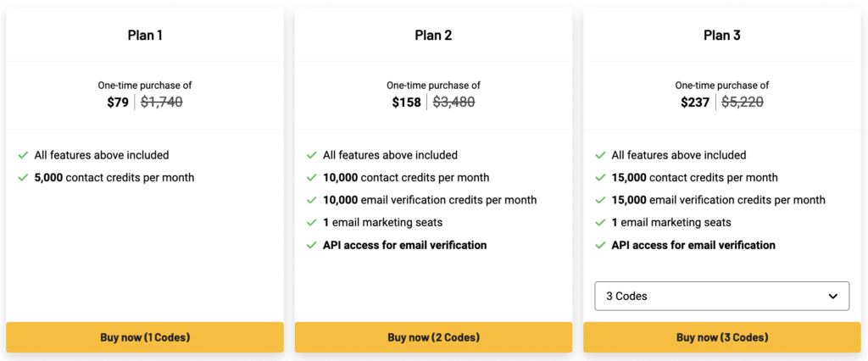Screen dimensions: 868x361
Task: Click the $79 price in Plan 1
Action: [117, 103]
